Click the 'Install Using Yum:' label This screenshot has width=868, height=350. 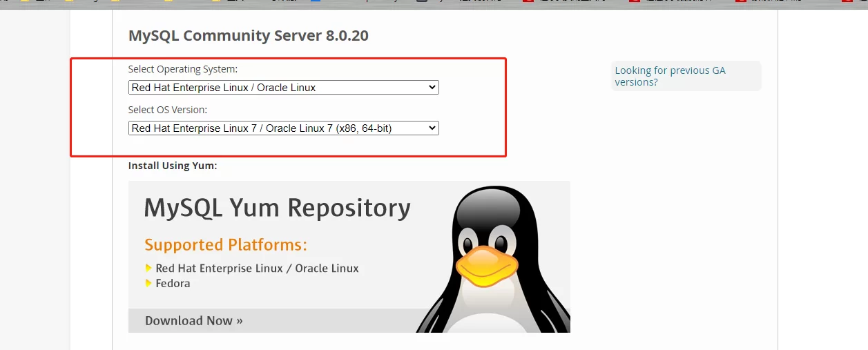[173, 166]
